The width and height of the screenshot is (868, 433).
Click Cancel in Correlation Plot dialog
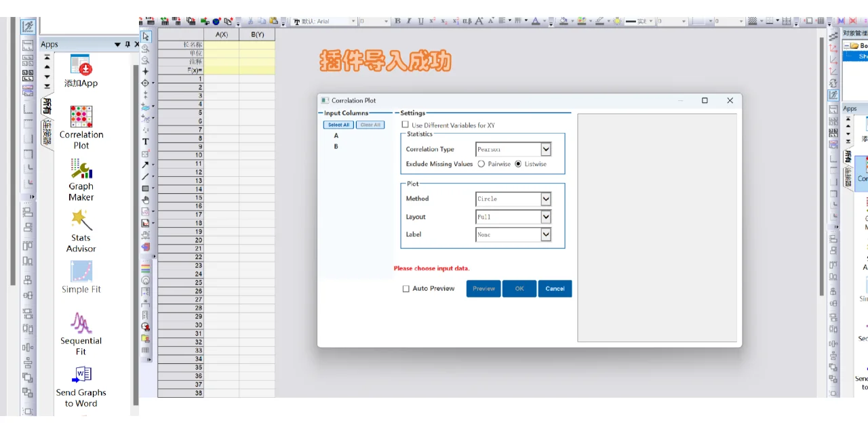[555, 289]
